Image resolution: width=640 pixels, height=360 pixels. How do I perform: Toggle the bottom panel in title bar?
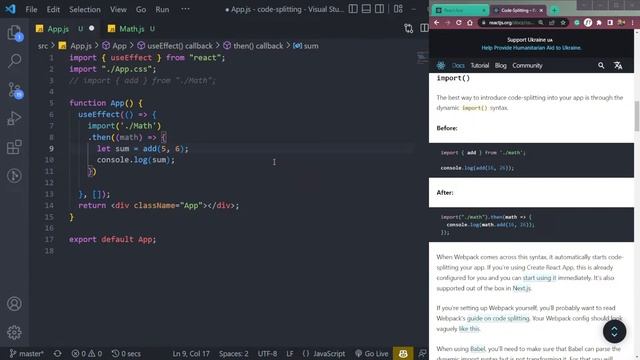366,9
